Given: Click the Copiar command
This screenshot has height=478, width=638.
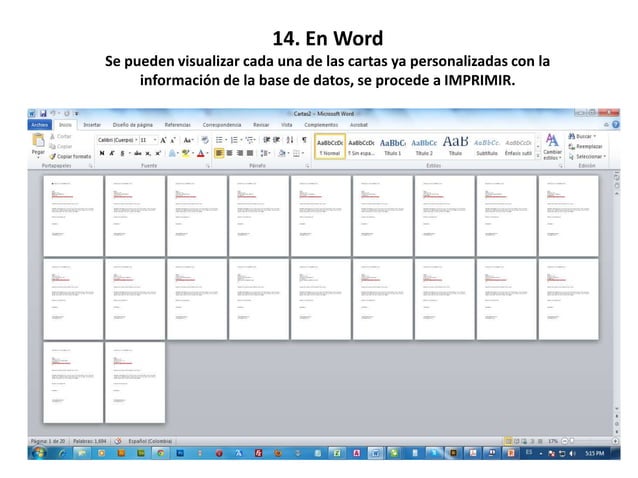Looking at the screenshot, I should [60, 146].
